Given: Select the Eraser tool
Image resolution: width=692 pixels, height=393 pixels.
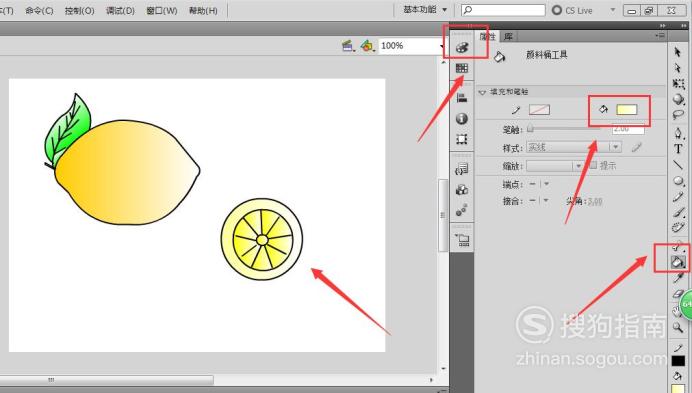Looking at the screenshot, I should click(678, 294).
